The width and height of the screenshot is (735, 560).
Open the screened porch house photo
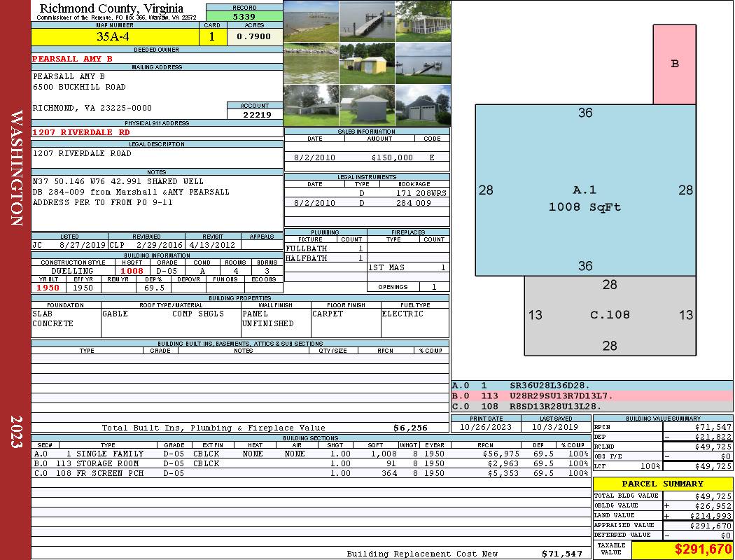pos(423,21)
